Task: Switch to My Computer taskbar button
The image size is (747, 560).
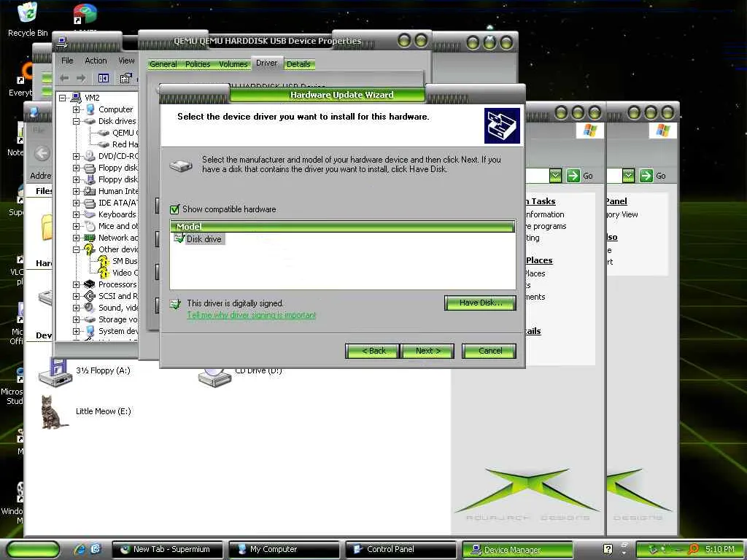Action: click(284, 550)
